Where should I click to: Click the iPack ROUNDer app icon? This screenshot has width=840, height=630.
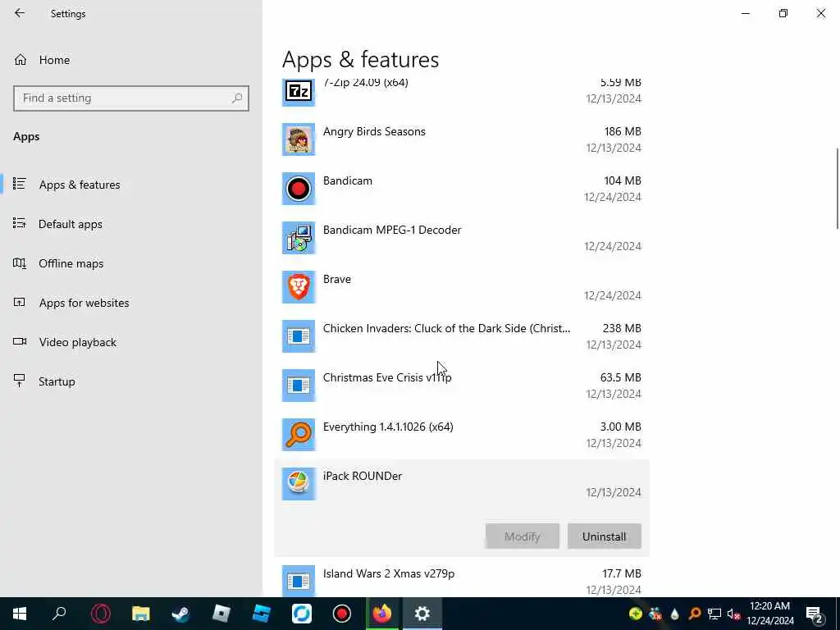[x=299, y=484]
